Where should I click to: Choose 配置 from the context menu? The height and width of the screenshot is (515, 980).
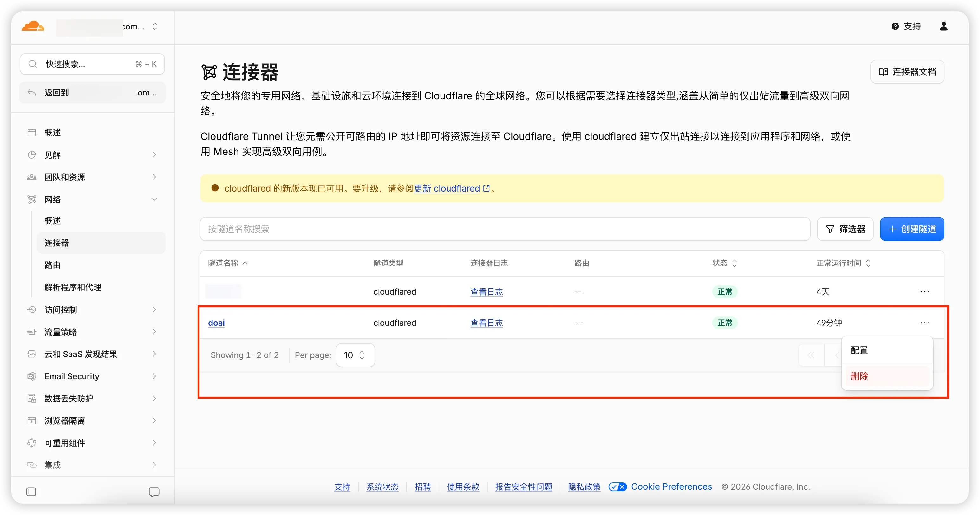pyautogui.click(x=887, y=350)
